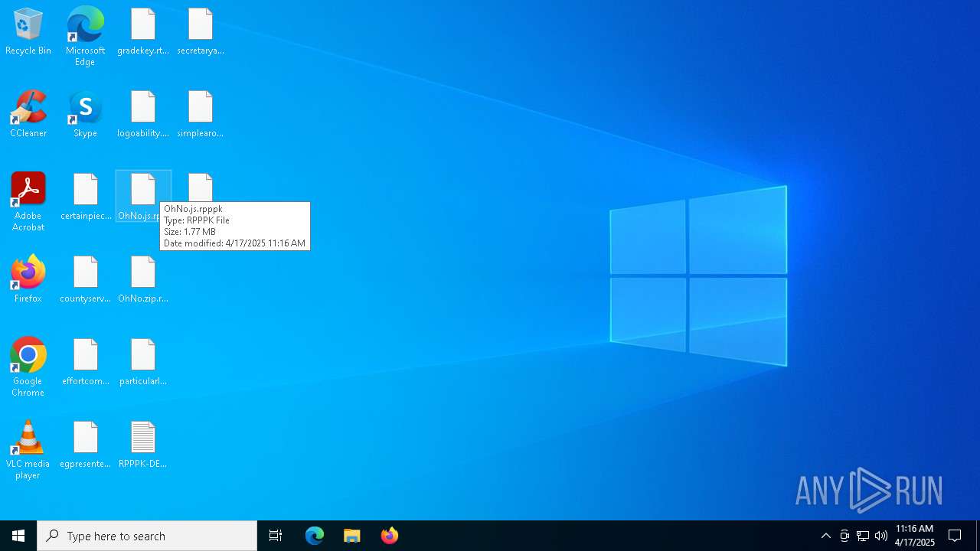The image size is (980, 551).
Task: Select the Microsoft Edge desktop shortcut
Action: tap(85, 37)
